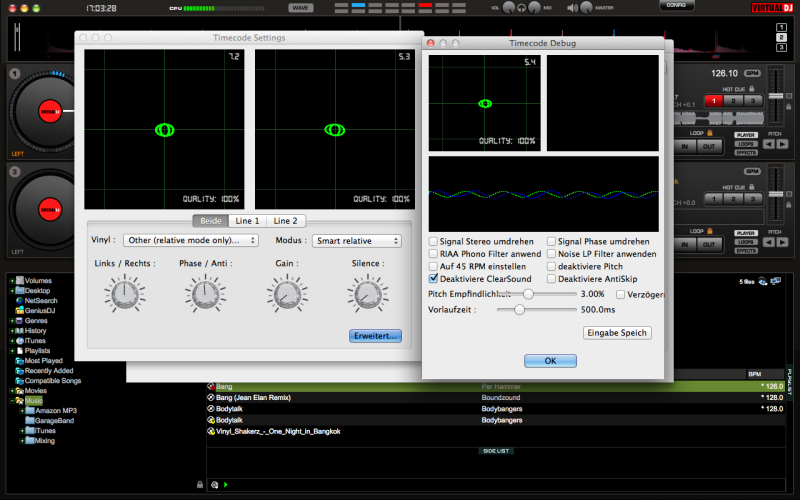Viewport: 800px width, 500px height.
Task: Click the pitch lock icon on upper deck
Action: [x=789, y=107]
